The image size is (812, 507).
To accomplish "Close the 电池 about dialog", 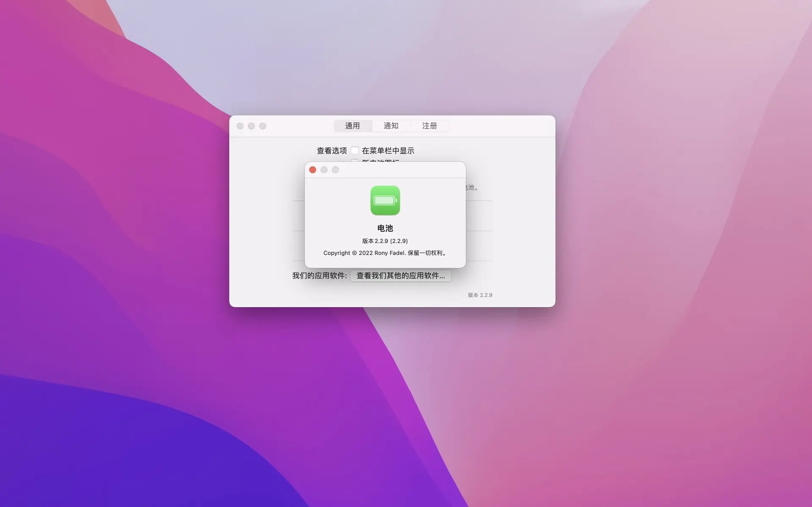I will click(x=312, y=169).
